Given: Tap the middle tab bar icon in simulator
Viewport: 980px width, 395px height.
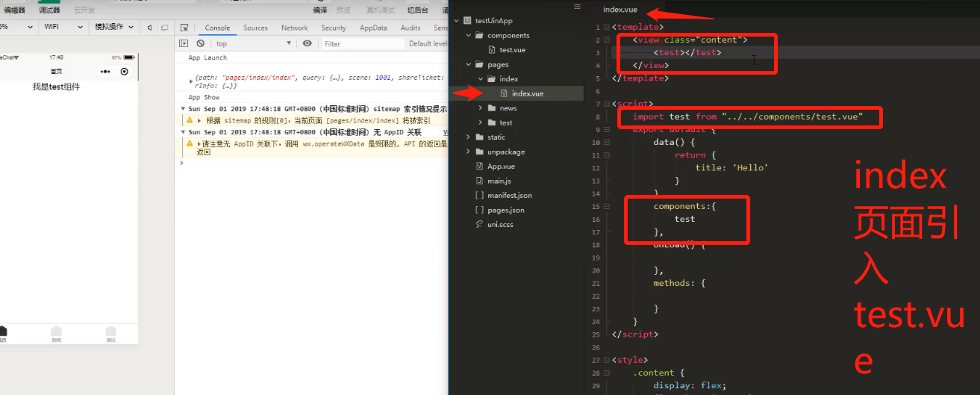Looking at the screenshot, I should (x=56, y=332).
